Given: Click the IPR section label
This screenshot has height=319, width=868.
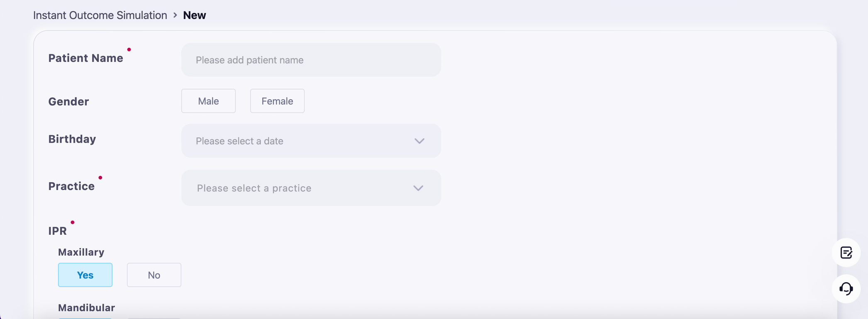Looking at the screenshot, I should point(58,231).
